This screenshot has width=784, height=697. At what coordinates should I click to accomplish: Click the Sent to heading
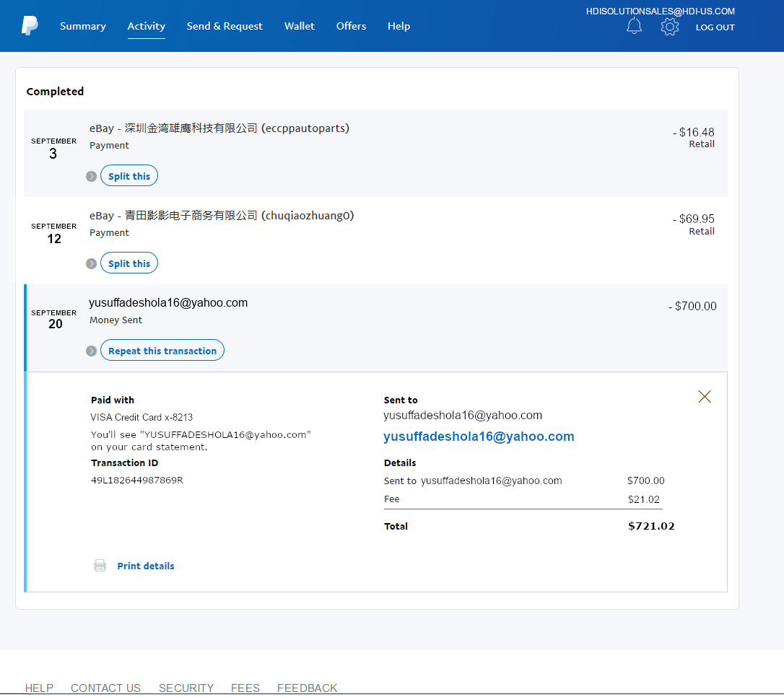pyautogui.click(x=401, y=400)
